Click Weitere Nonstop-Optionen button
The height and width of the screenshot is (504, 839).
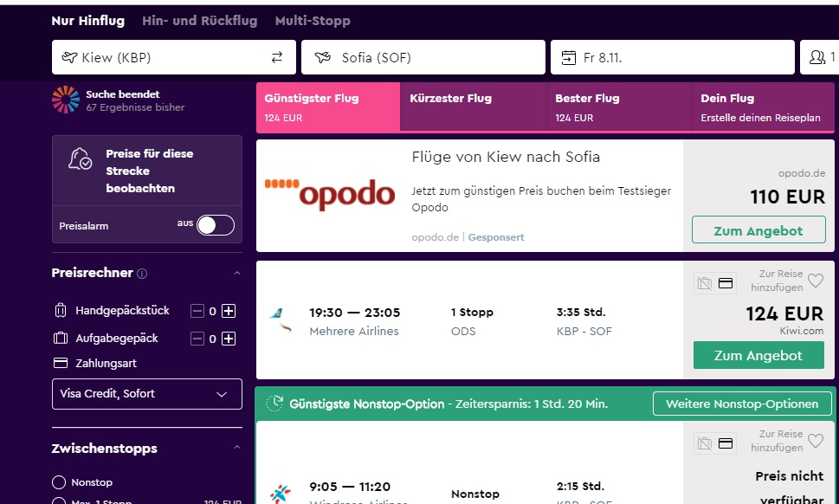tap(743, 404)
